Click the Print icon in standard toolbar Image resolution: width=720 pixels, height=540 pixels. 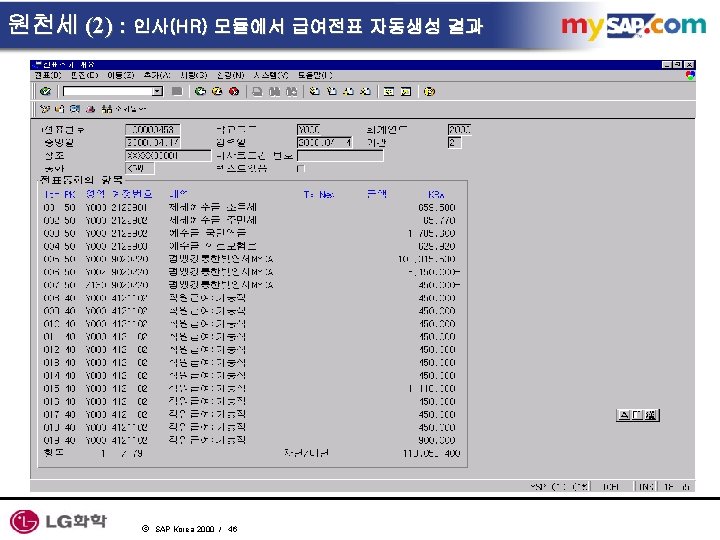click(257, 92)
